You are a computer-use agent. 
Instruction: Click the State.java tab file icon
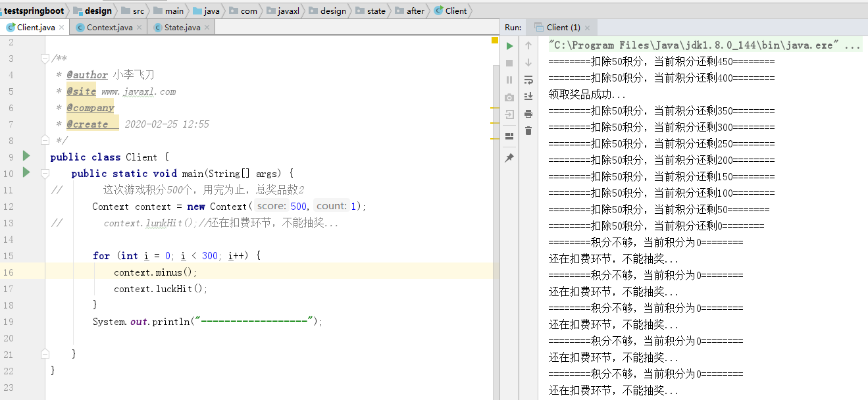[158, 28]
